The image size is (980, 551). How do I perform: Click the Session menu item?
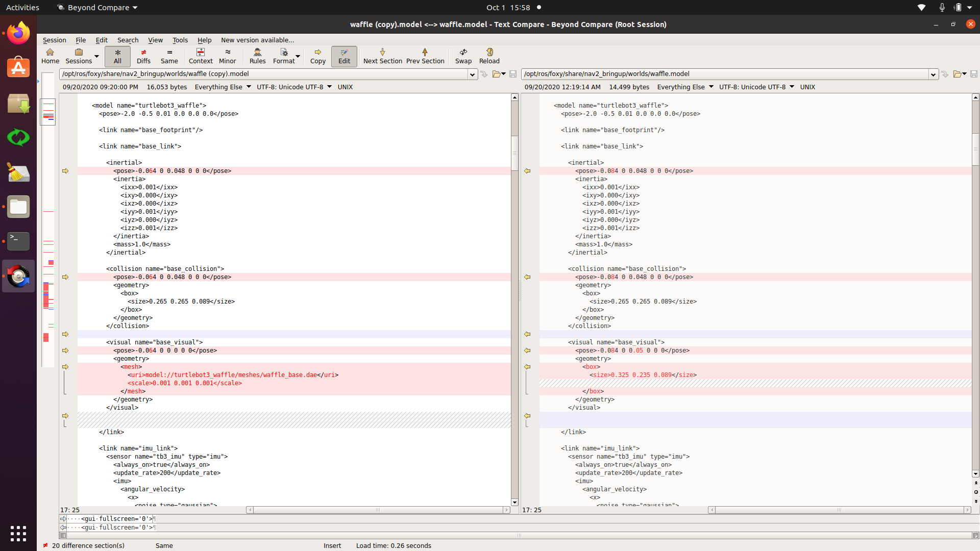pos(54,40)
